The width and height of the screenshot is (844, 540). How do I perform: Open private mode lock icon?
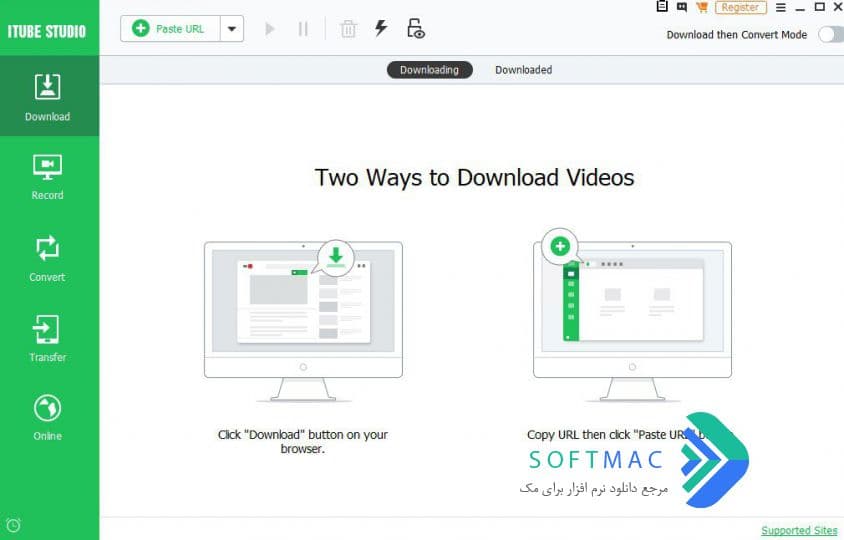[x=416, y=29]
